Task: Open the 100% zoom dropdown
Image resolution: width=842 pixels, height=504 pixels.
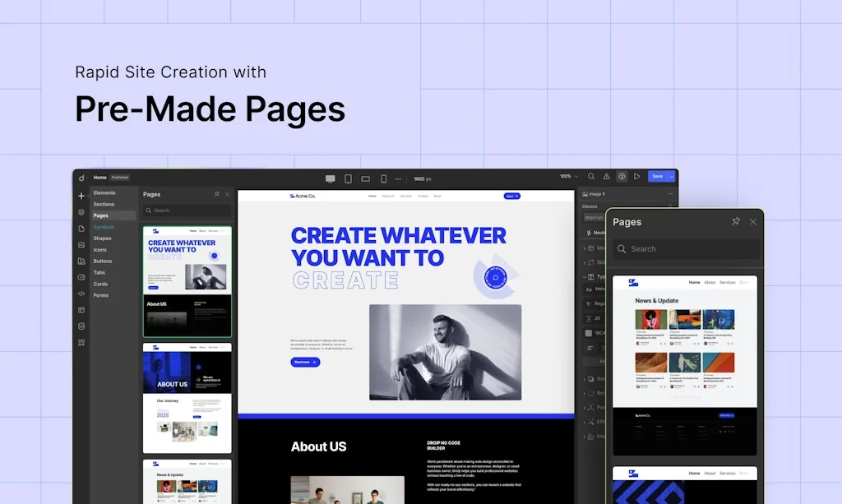Action: coord(570,177)
